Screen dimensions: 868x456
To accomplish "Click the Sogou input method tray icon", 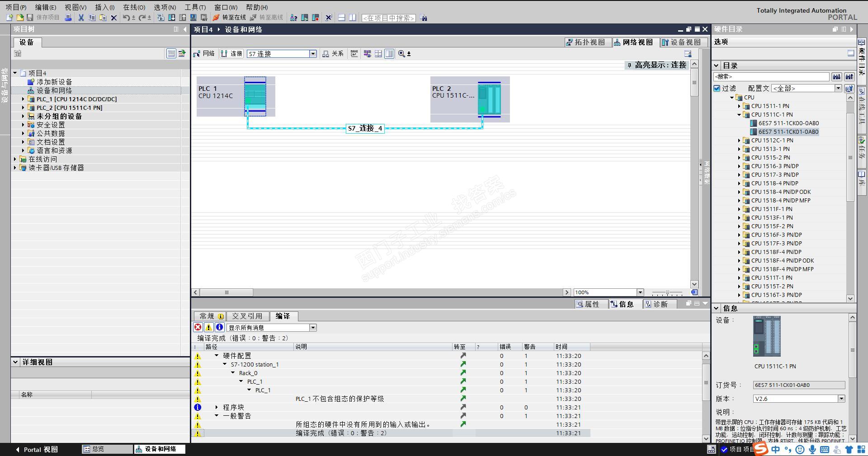I will (761, 449).
